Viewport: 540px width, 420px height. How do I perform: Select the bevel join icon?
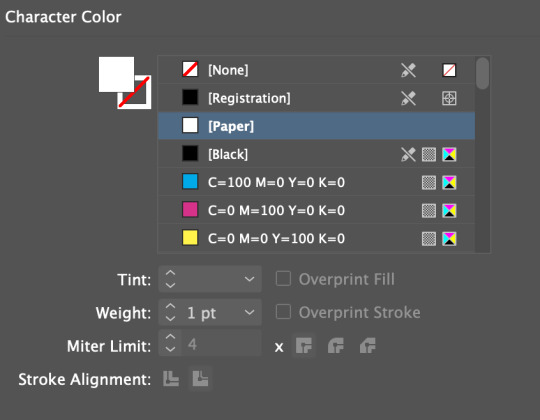[368, 345]
